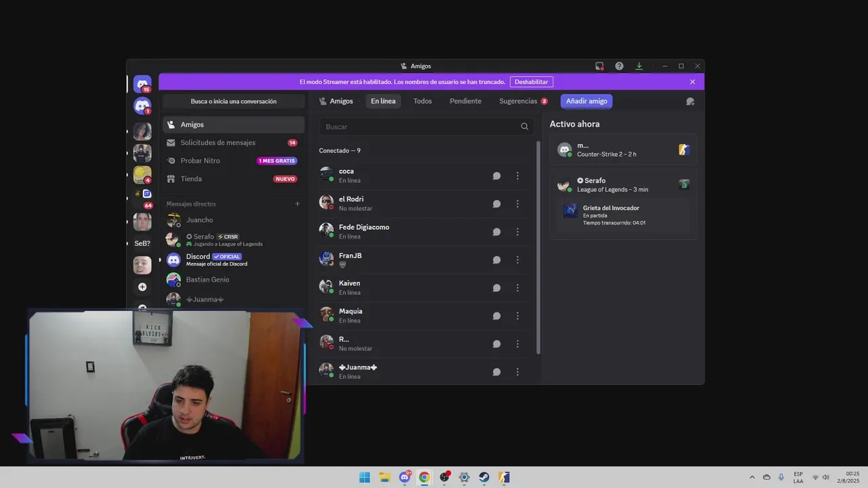Open the message chat icon for Maquia
868x488 pixels.
pos(496,316)
